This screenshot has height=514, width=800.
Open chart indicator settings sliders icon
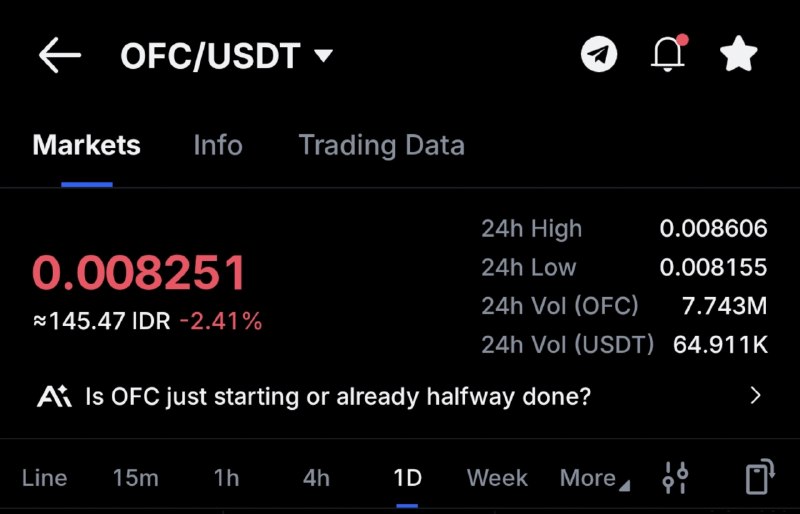click(676, 478)
